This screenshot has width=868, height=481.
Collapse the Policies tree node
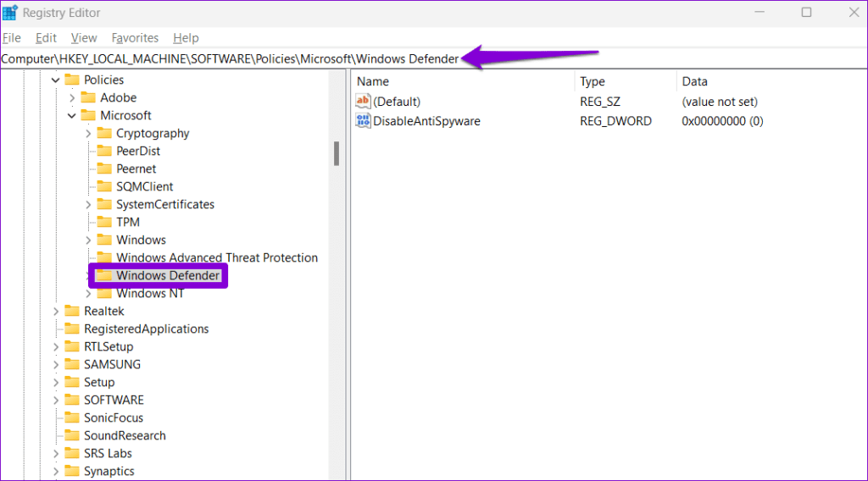[x=56, y=80]
